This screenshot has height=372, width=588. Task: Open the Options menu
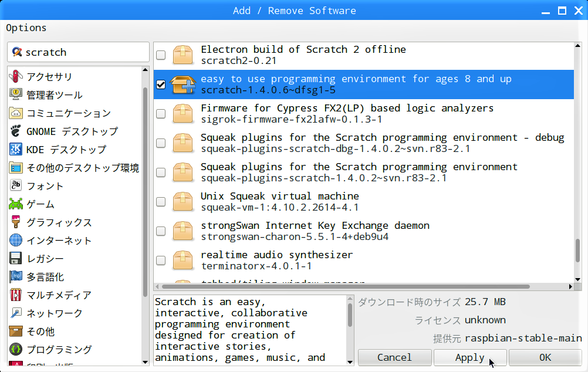click(x=26, y=28)
